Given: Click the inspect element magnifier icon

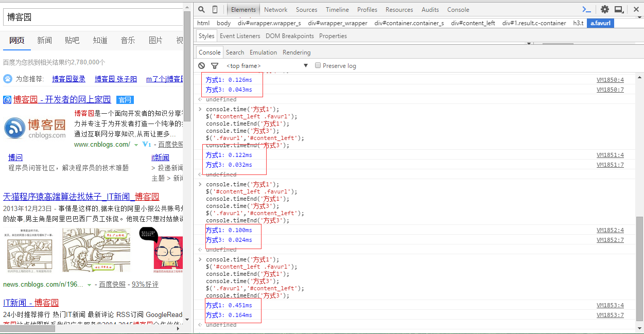Looking at the screenshot, I should [201, 10].
